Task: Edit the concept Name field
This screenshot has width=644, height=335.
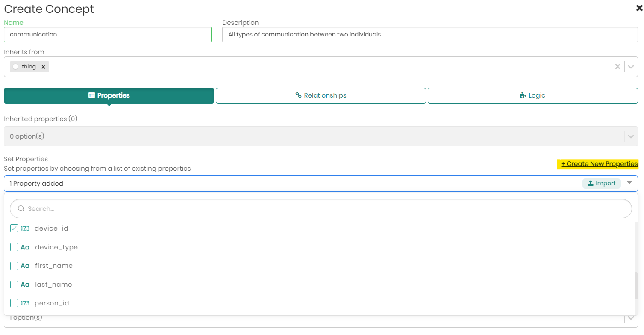Action: point(108,34)
